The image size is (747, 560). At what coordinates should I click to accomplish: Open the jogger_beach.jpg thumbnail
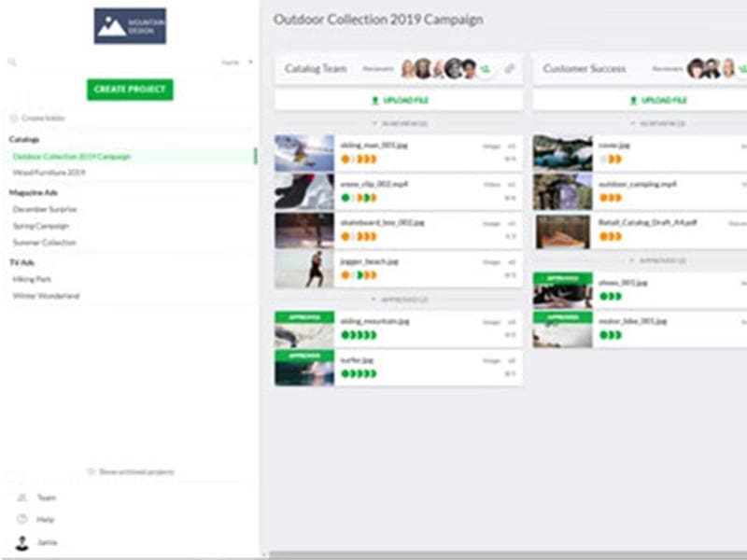click(x=304, y=270)
